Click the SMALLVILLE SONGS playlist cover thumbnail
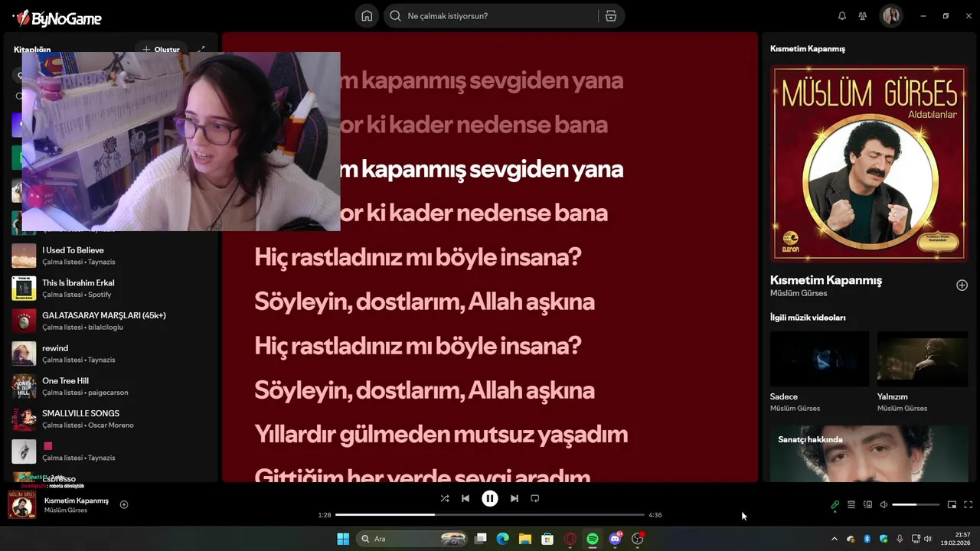Image resolution: width=980 pixels, height=551 pixels. point(24,419)
